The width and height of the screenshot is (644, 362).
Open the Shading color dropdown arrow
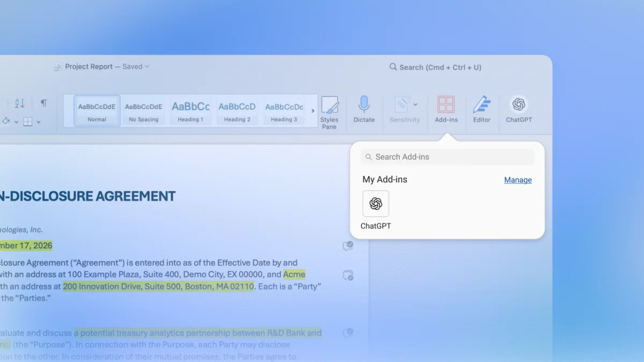click(x=16, y=122)
